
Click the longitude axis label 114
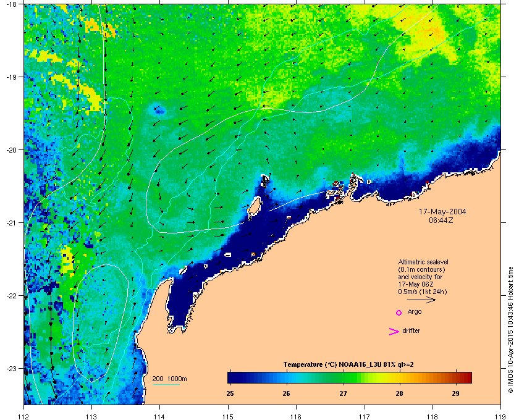159,416
